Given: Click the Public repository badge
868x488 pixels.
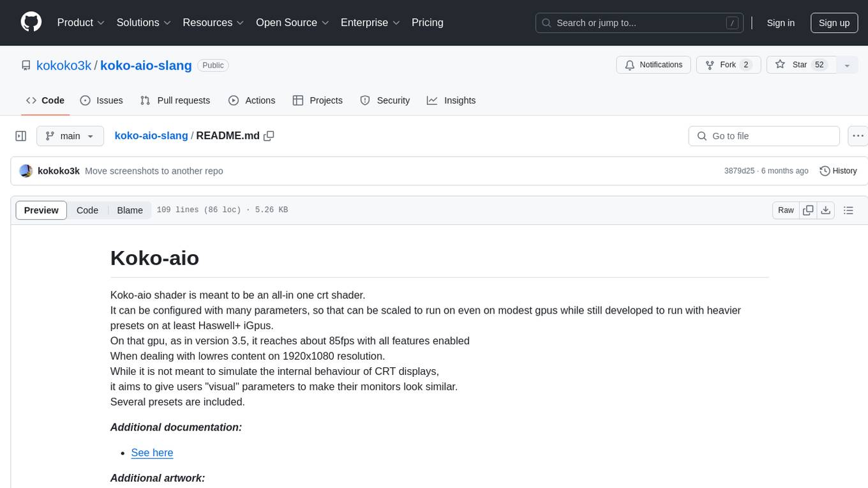Looking at the screenshot, I should (213, 65).
